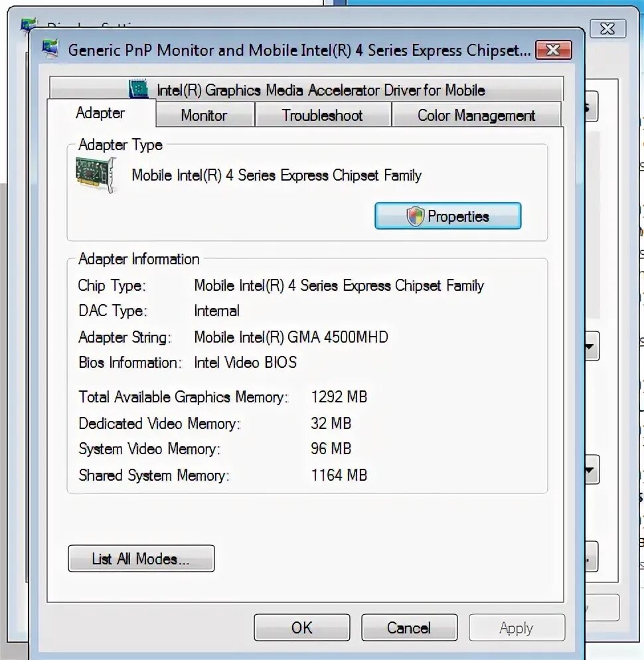Screen dimensions: 644x660
Task: Click the 'System Video Memory:' label
Action: [149, 449]
